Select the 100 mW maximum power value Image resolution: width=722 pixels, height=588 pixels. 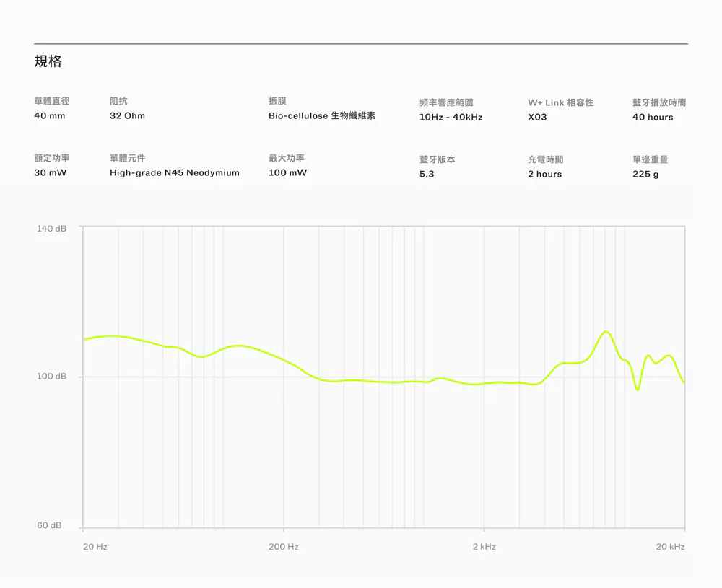point(287,173)
